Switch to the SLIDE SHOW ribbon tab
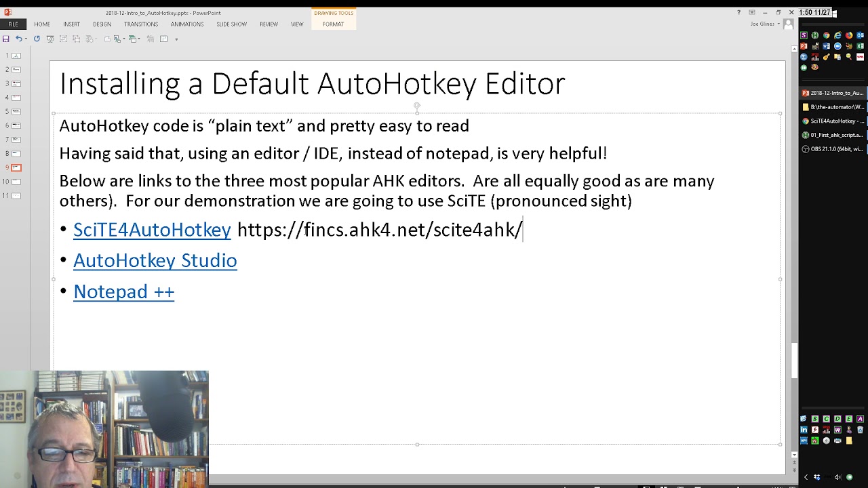The image size is (868, 488). [231, 24]
